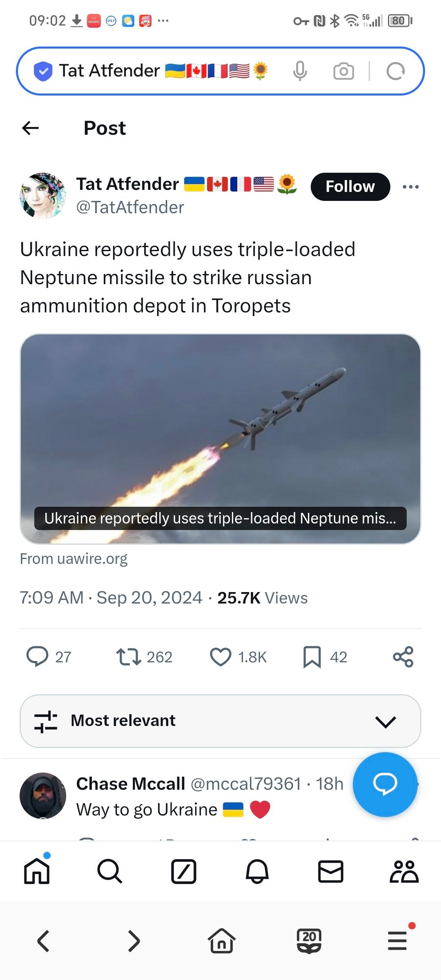Open the @TatAtfender profile handle
441x980 pixels.
coord(130,207)
